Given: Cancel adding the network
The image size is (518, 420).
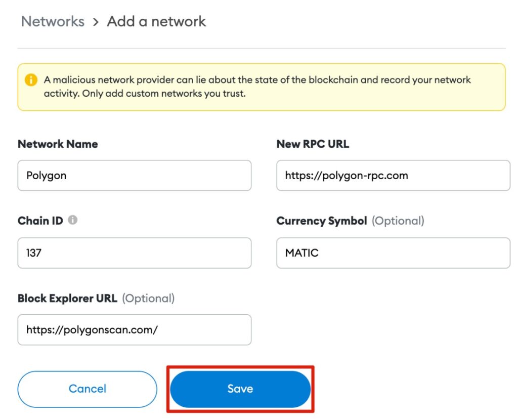Looking at the screenshot, I should pos(87,389).
